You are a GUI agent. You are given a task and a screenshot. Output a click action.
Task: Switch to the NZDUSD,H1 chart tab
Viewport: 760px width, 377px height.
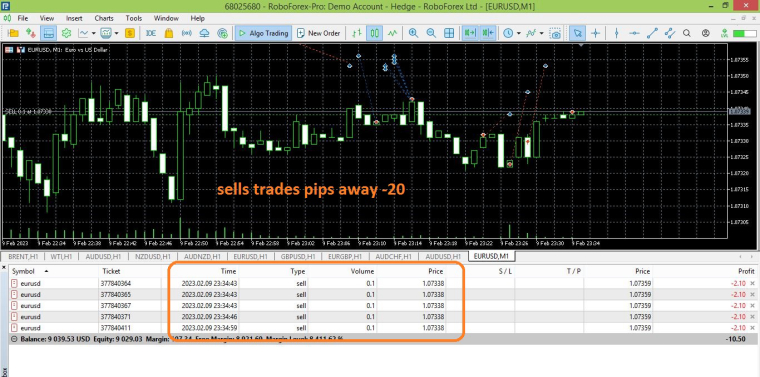click(x=153, y=256)
